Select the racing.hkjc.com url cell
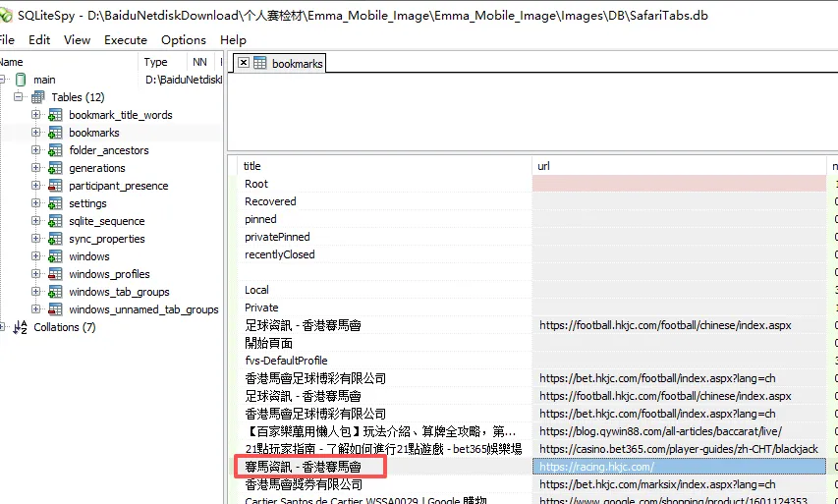The width and height of the screenshot is (838, 504). coord(679,466)
